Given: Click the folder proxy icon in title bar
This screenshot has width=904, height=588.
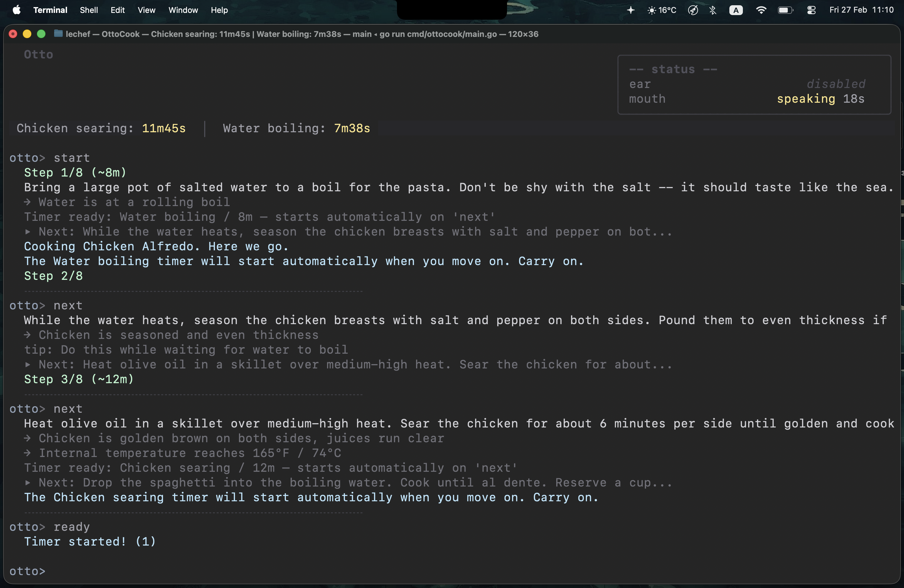Looking at the screenshot, I should pyautogui.click(x=58, y=34).
